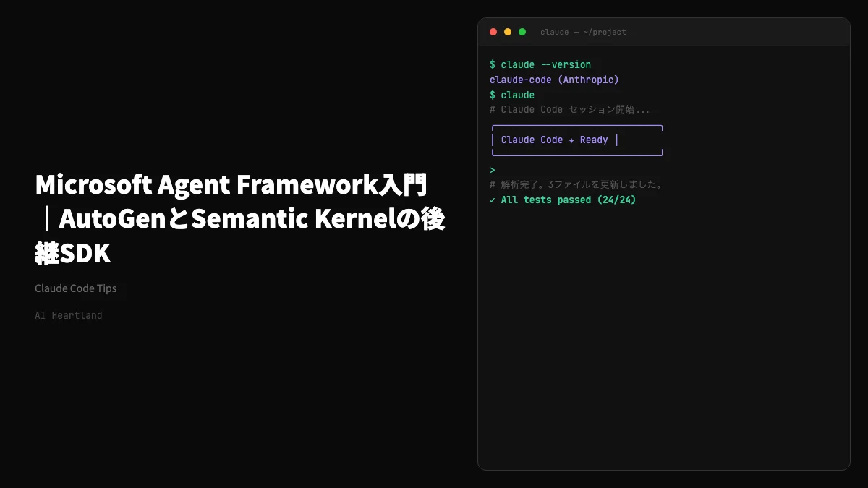This screenshot has height=488, width=868.
Task: Click the 'claude-code (Anthropic)' output line
Action: [x=554, y=80]
